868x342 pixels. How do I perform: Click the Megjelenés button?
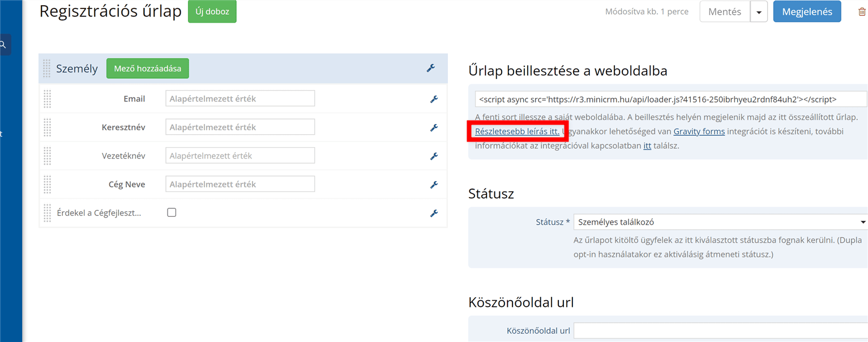tap(807, 12)
